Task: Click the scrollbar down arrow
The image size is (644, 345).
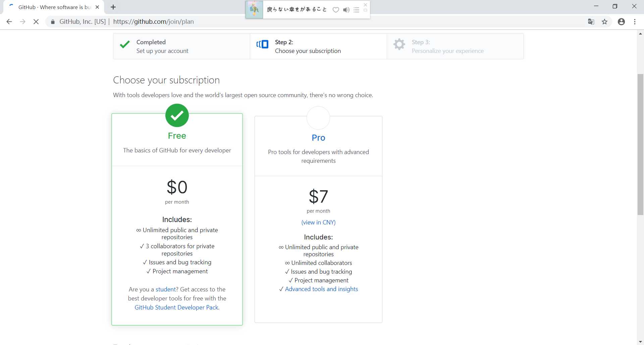Action: [640, 342]
